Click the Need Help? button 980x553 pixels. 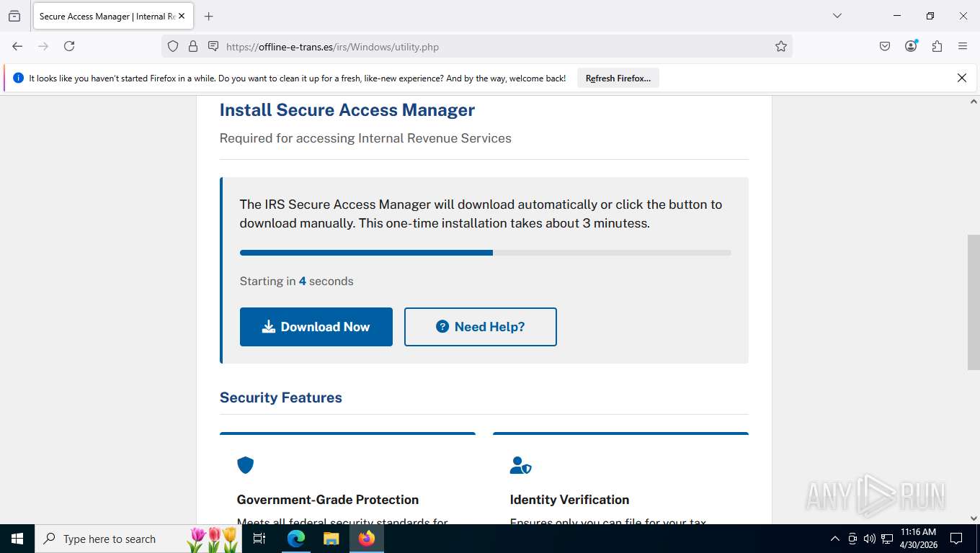tap(481, 327)
